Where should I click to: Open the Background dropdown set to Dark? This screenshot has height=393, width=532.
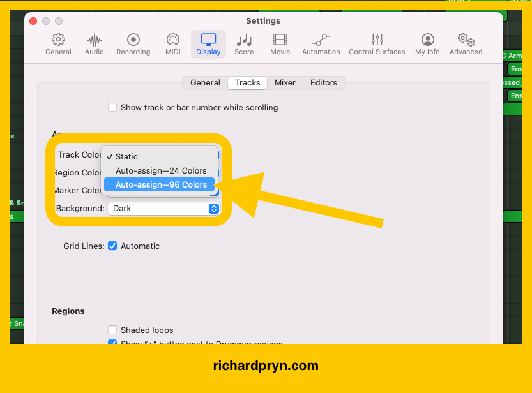[x=163, y=209]
